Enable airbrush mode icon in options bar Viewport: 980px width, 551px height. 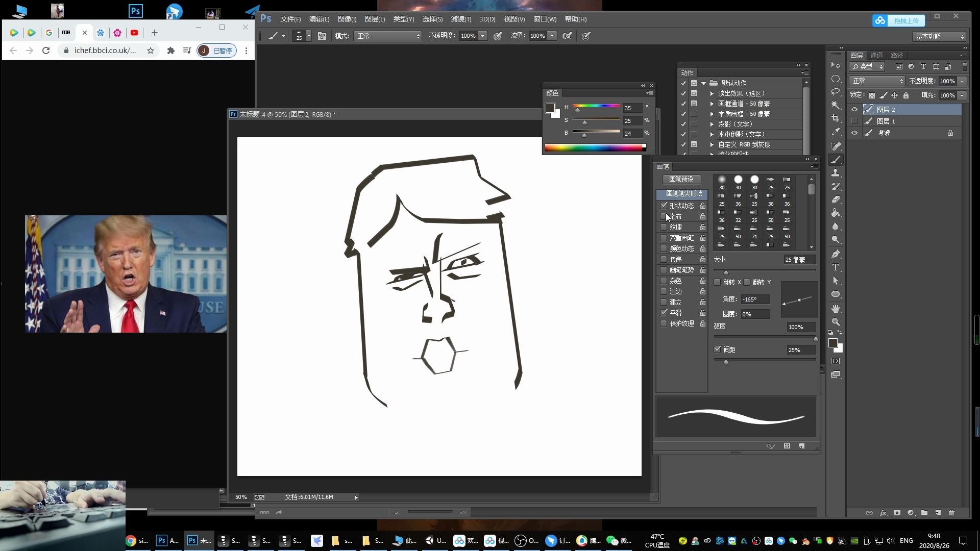(567, 36)
